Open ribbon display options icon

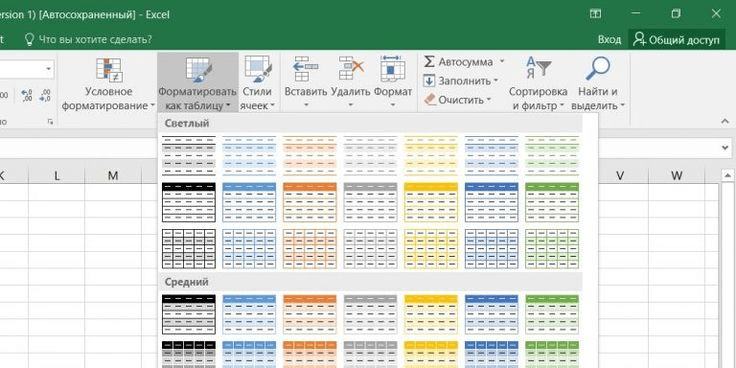(595, 14)
